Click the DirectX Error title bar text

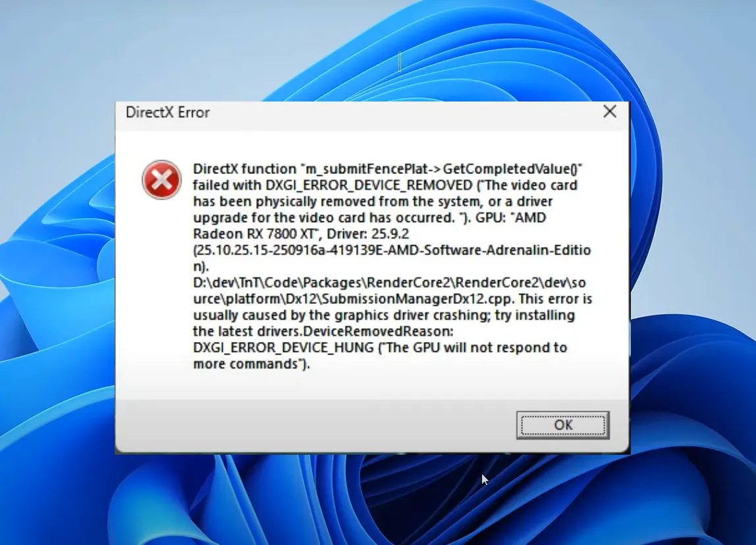[167, 113]
